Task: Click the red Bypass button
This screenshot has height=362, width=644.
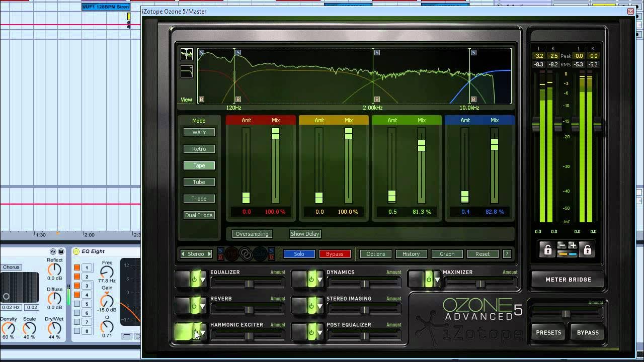Action: pyautogui.click(x=335, y=254)
